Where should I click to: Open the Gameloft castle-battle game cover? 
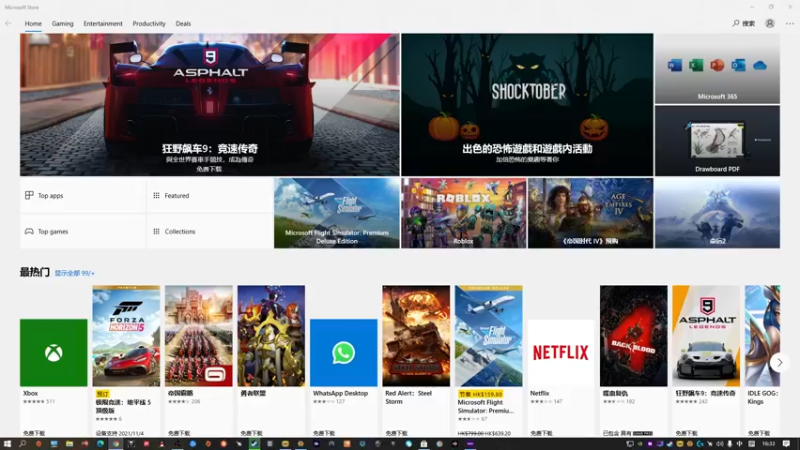click(x=198, y=336)
